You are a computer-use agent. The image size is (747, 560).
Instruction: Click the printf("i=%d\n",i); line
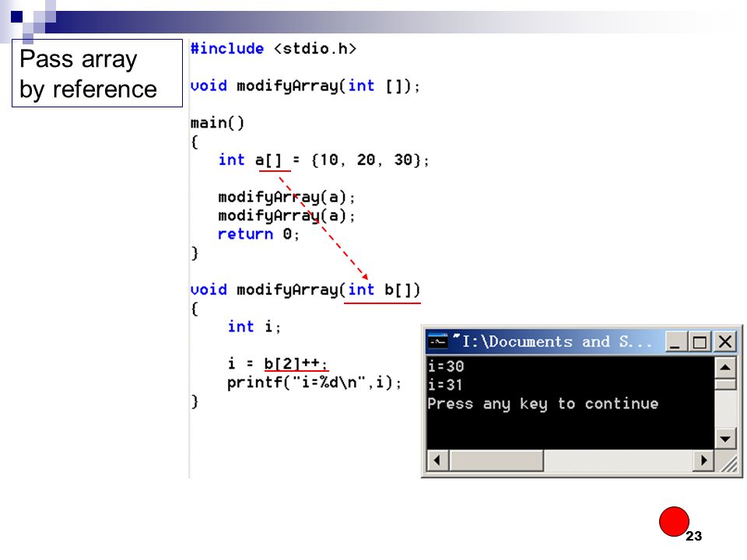[x=314, y=383]
